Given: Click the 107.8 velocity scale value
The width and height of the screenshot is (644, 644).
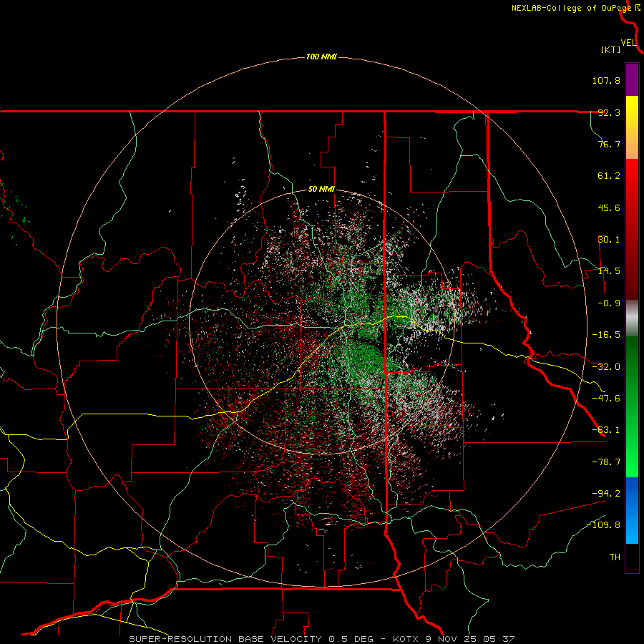Looking at the screenshot, I should click(606, 80).
